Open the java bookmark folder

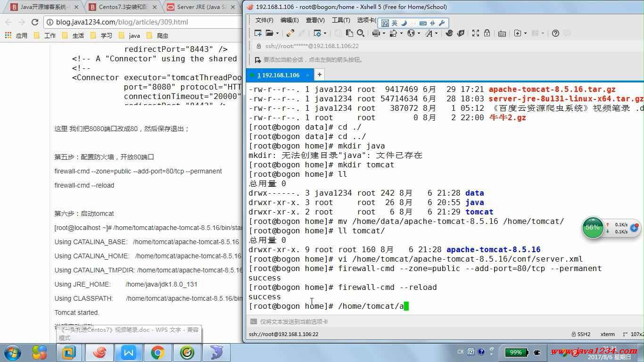point(129,35)
